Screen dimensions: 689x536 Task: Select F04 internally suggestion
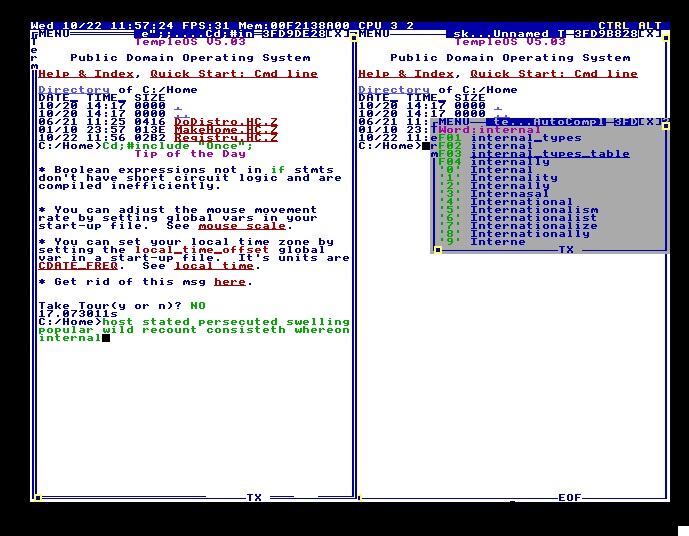point(494,162)
